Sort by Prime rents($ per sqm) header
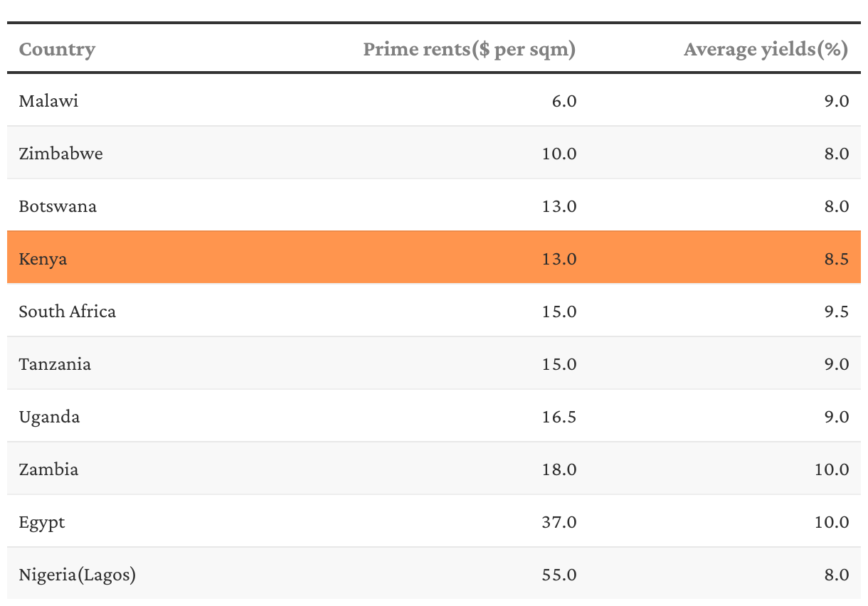Viewport: 868px width, 606px height. (469, 49)
